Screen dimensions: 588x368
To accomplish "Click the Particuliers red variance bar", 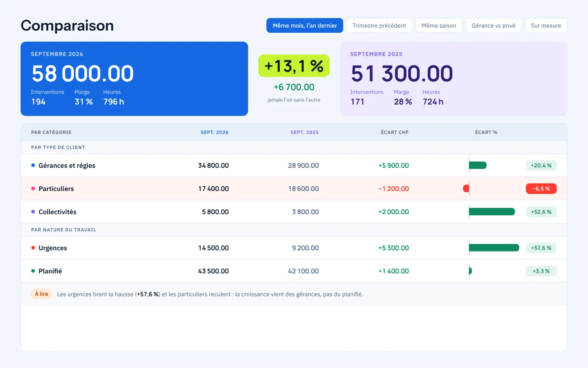I will click(466, 188).
